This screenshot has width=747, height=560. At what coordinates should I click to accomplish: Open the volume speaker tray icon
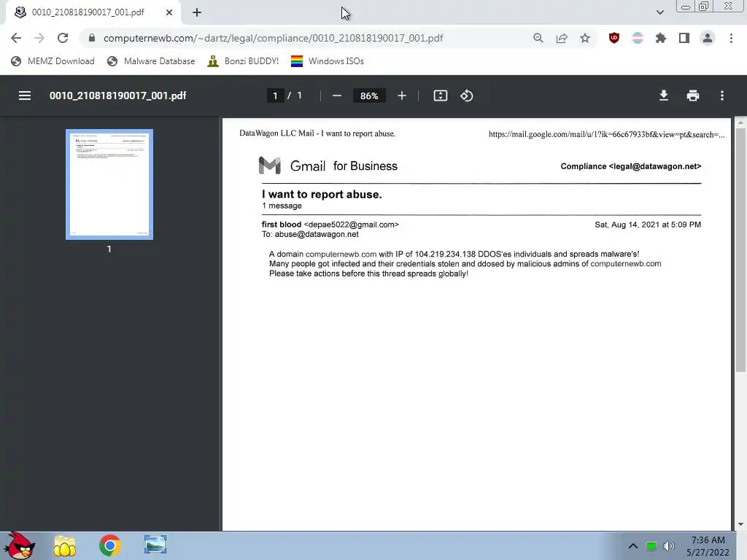(x=669, y=546)
